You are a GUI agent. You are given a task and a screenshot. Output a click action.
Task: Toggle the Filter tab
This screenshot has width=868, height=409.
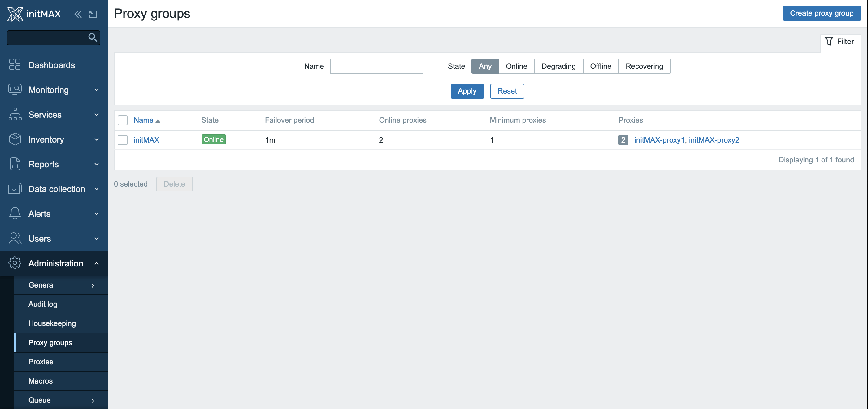tap(840, 42)
